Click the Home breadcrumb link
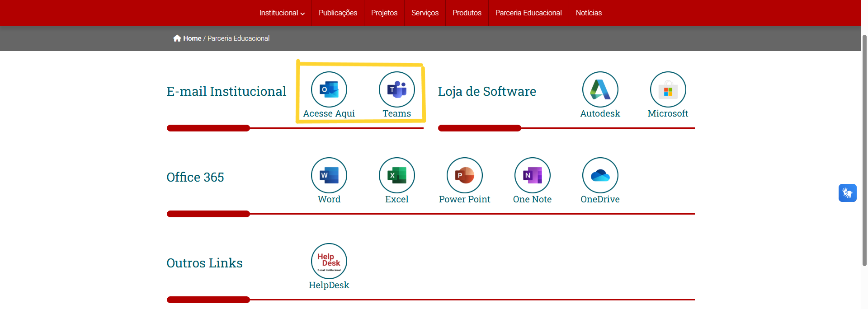The image size is (868, 309). pyautogui.click(x=192, y=38)
